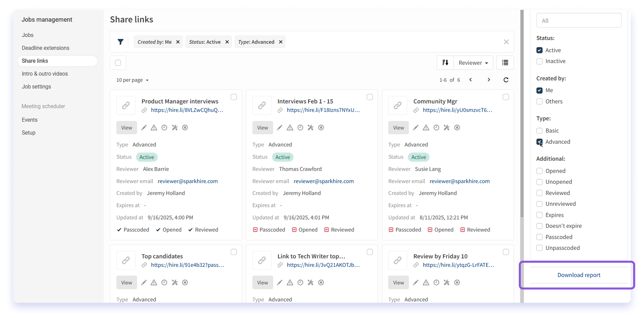Viewport: 644px width, 318px height.
Task: Switch to list view layout
Action: (505, 63)
